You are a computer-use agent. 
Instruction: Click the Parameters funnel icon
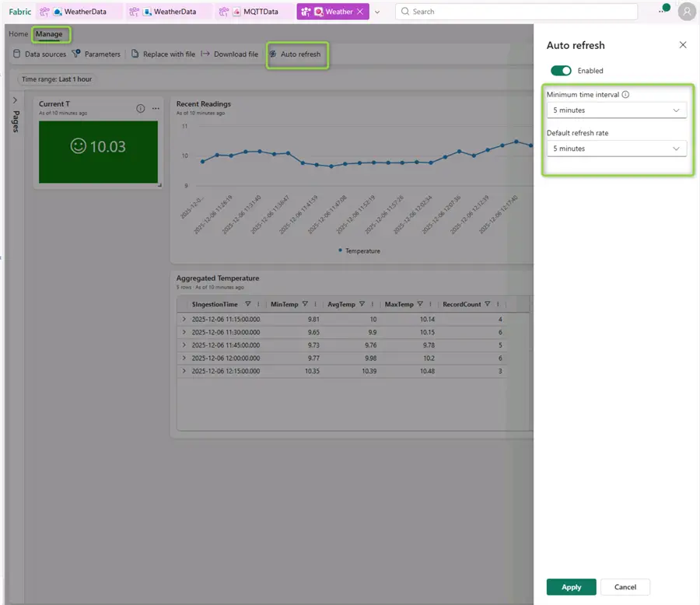click(x=76, y=54)
